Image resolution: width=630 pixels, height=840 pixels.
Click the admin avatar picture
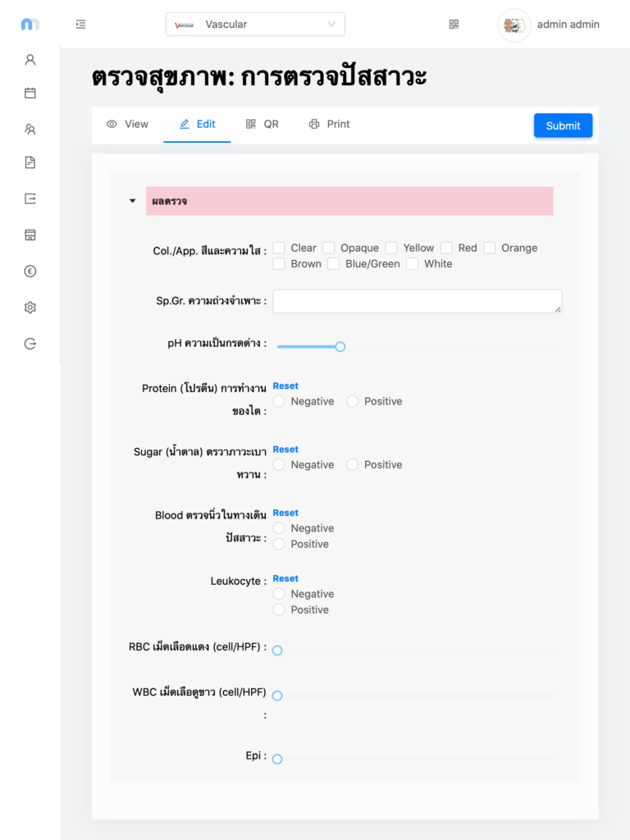point(514,25)
